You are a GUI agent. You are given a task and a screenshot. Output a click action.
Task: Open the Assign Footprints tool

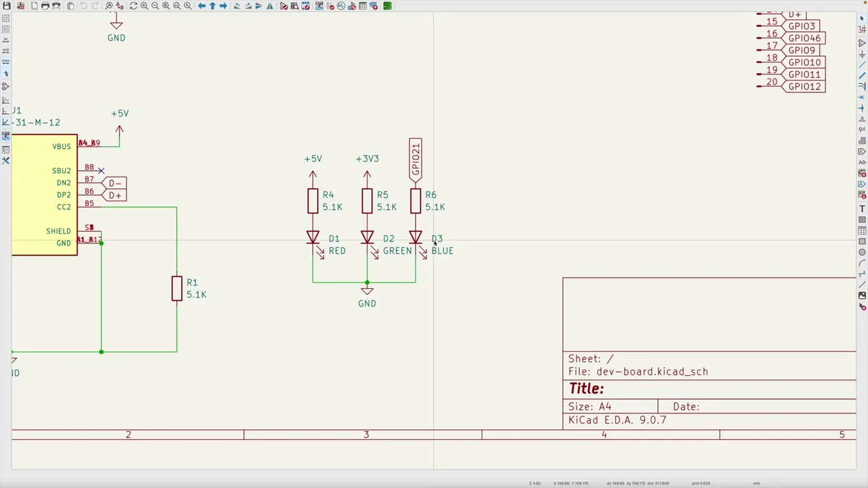click(x=351, y=6)
